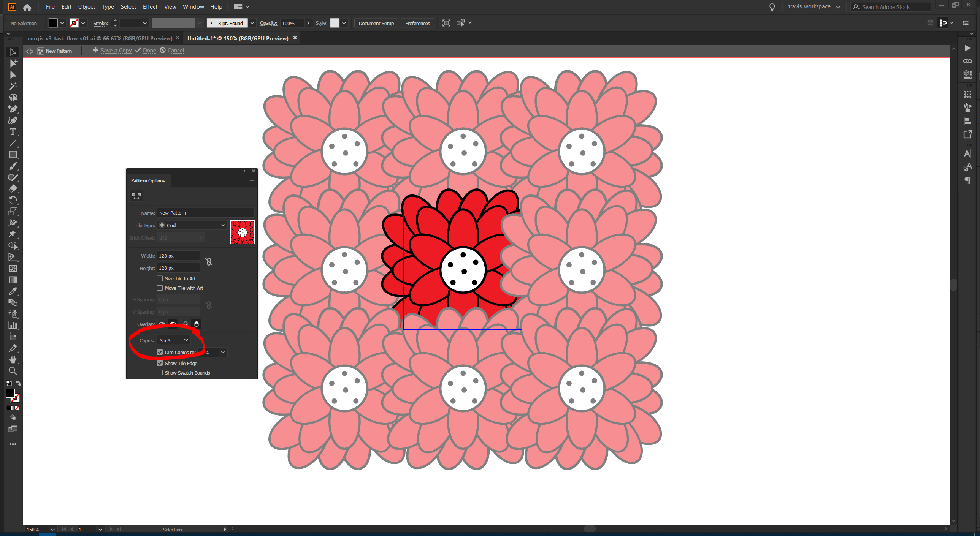Select the Rectangle tool
The image size is (980, 536).
click(x=13, y=155)
